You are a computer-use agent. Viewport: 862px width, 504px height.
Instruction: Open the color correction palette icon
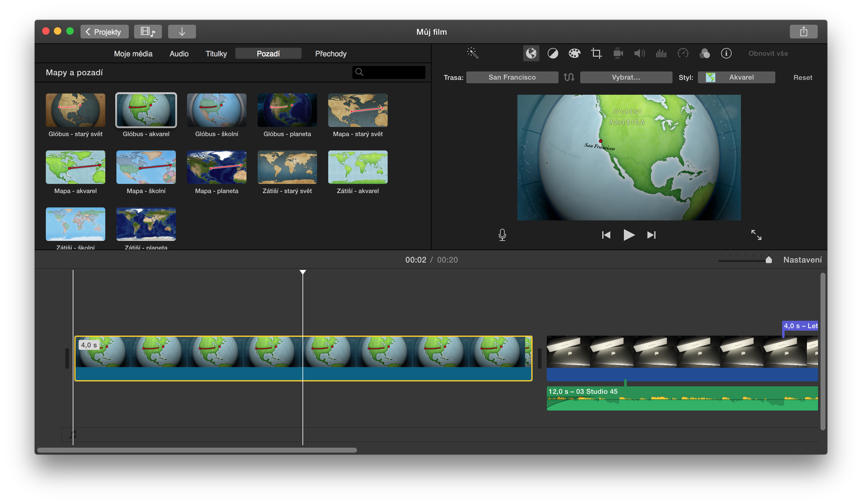(x=574, y=53)
